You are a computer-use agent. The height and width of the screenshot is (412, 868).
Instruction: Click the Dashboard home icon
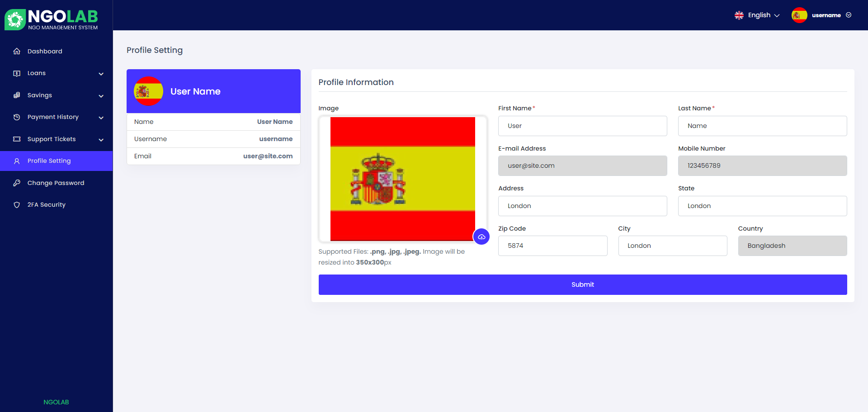(x=17, y=51)
